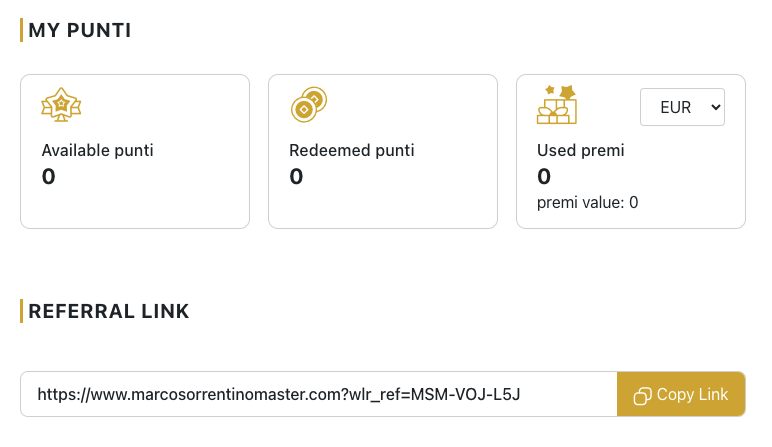Select the Redeemed punti card
The width and height of the screenshot is (772, 447).
(383, 152)
